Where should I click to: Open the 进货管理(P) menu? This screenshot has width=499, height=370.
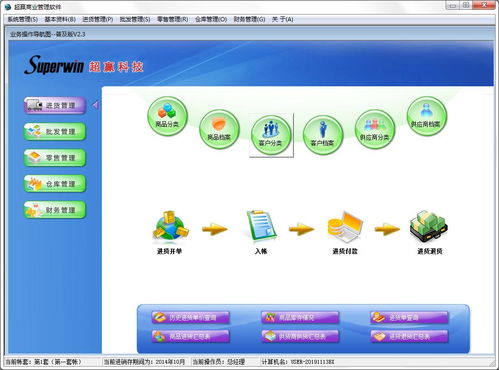[x=98, y=19]
